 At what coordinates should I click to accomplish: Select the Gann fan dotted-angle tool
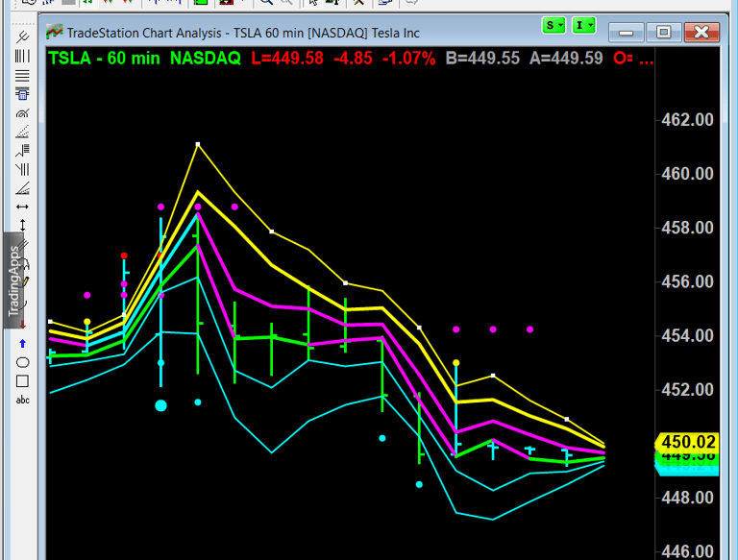pos(22,132)
